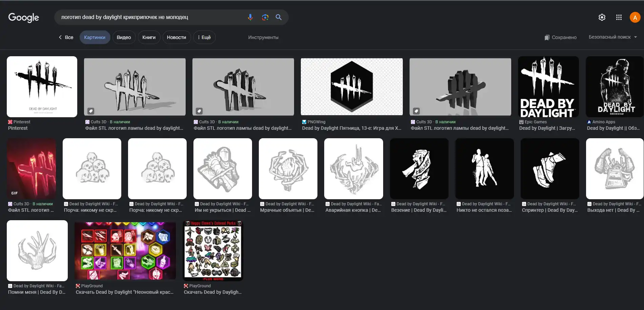The height and width of the screenshot is (310, 644).
Task: Click product tag icon on second Cults 3D image
Action: click(199, 111)
